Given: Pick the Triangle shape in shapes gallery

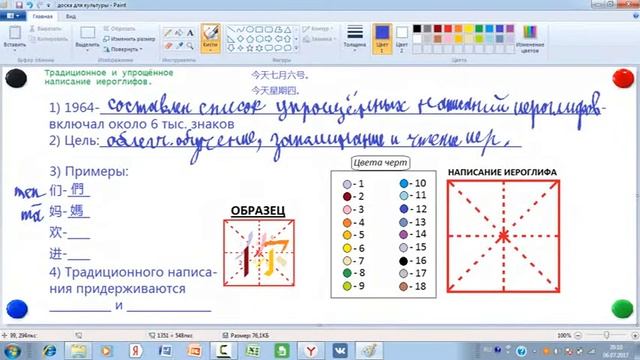Looking at the screenshot, I should tap(288, 30).
